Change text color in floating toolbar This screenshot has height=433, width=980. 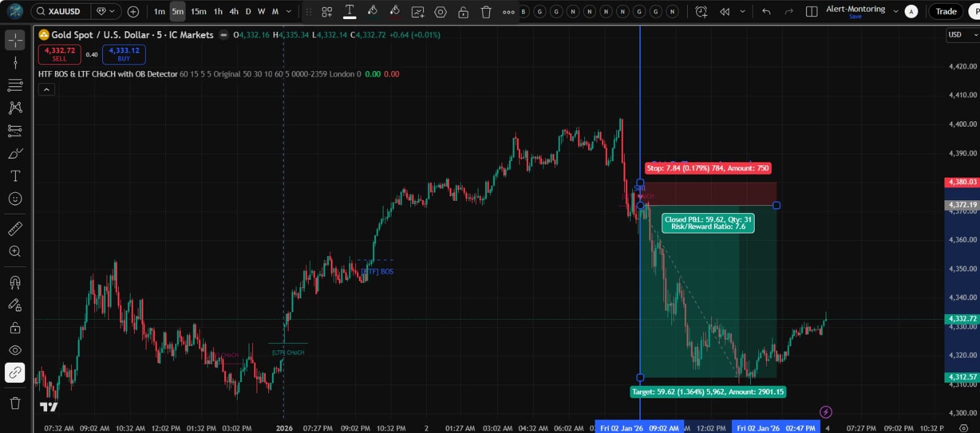[x=350, y=11]
